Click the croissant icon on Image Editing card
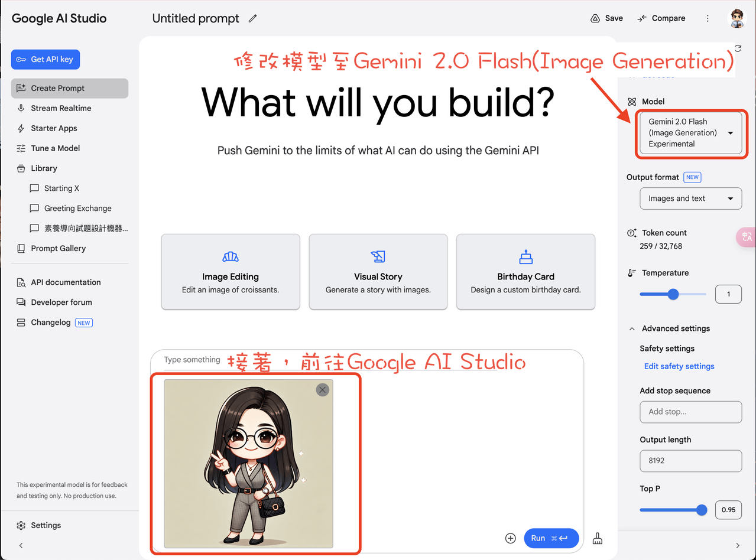The height and width of the screenshot is (560, 756). (231, 256)
